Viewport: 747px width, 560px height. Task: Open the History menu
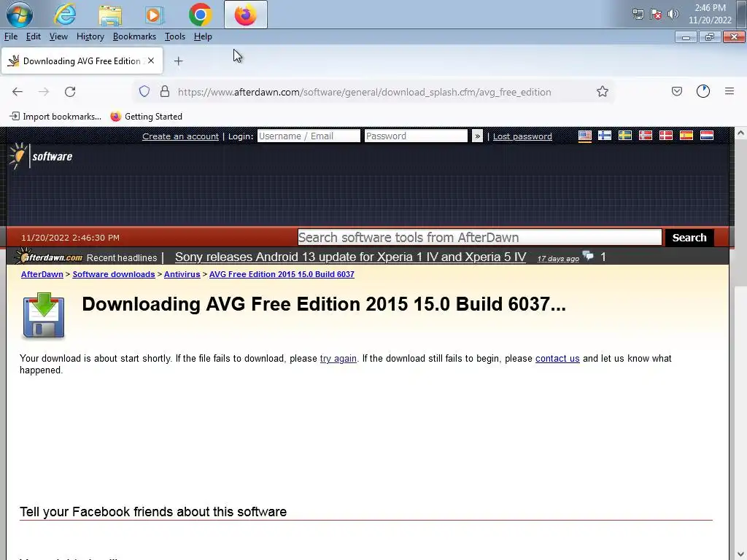click(90, 36)
